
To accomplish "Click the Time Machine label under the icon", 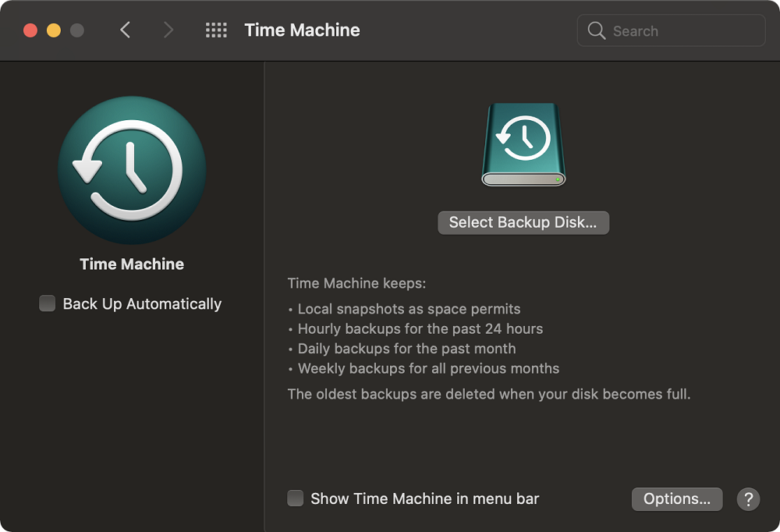I will coord(132,264).
